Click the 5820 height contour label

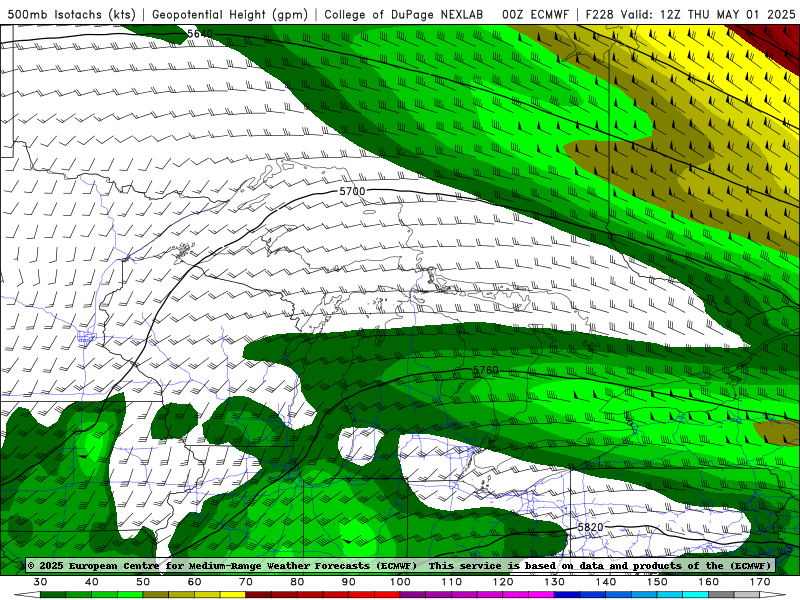coord(590,527)
